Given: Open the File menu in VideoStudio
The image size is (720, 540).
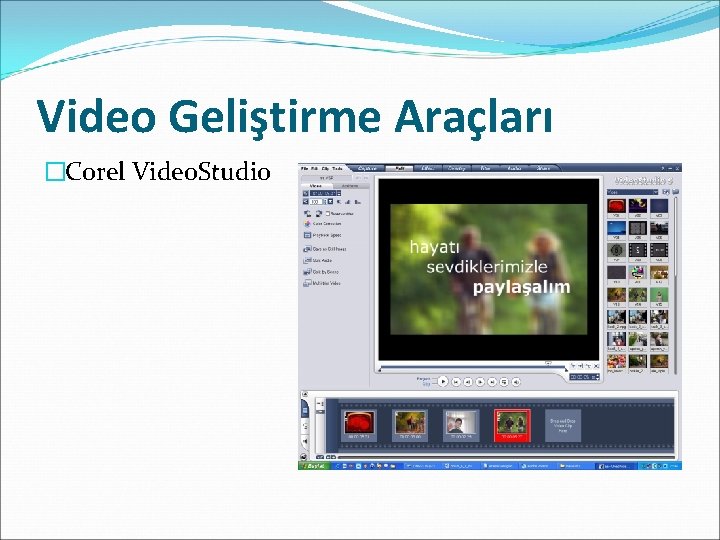Looking at the screenshot, I should [304, 169].
